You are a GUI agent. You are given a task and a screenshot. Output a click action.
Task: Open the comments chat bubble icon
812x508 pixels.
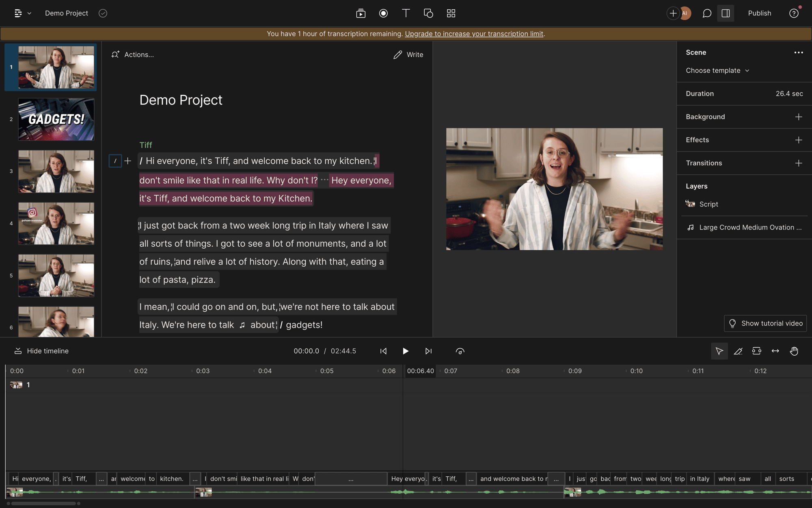pos(706,13)
